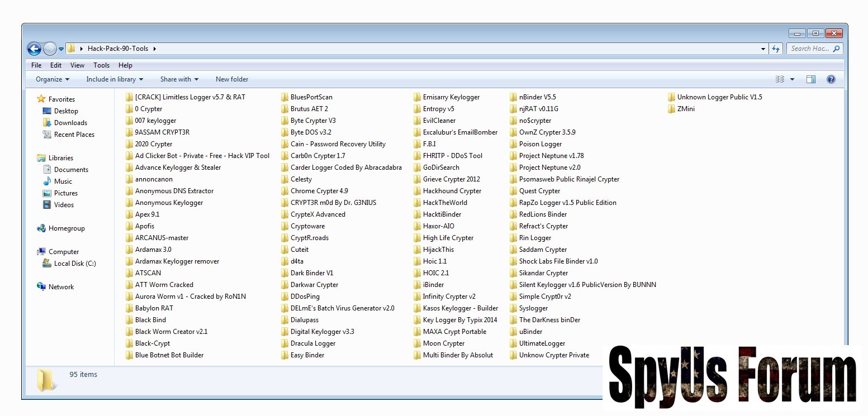Open Downloads in the Favorites sidebar
This screenshot has height=416, width=868.
[70, 123]
